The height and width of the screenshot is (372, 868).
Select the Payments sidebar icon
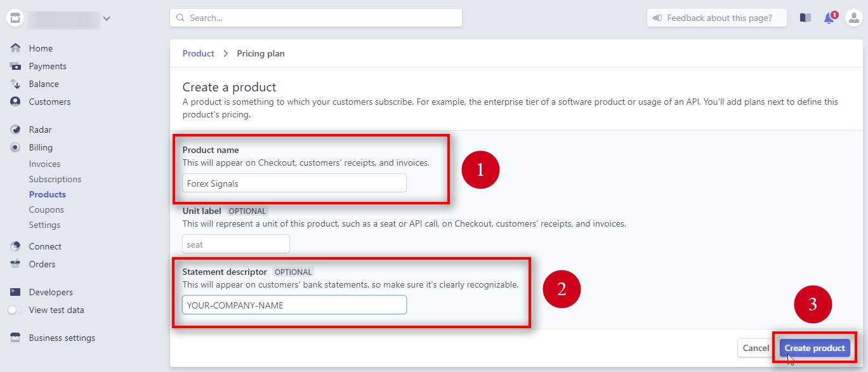[x=15, y=66]
